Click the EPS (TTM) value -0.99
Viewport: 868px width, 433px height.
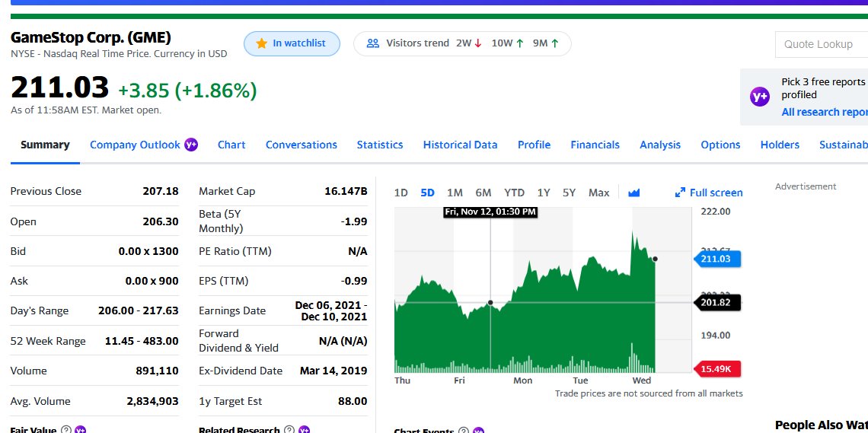click(x=354, y=281)
